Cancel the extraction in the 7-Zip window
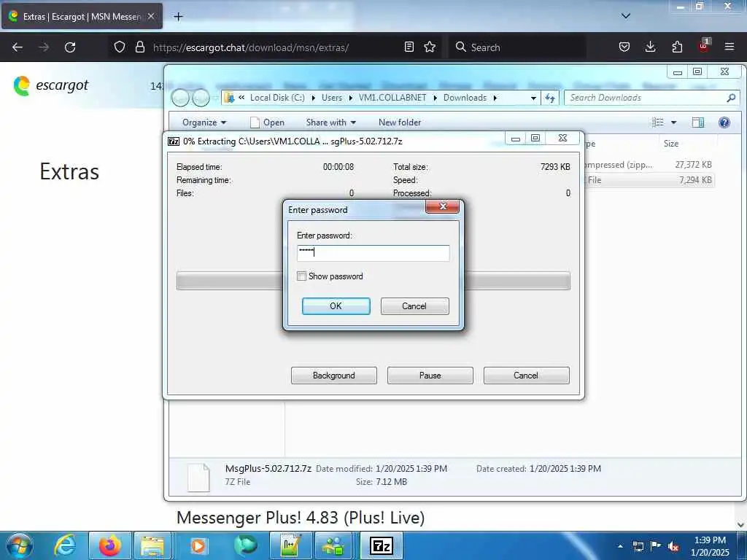 526,376
